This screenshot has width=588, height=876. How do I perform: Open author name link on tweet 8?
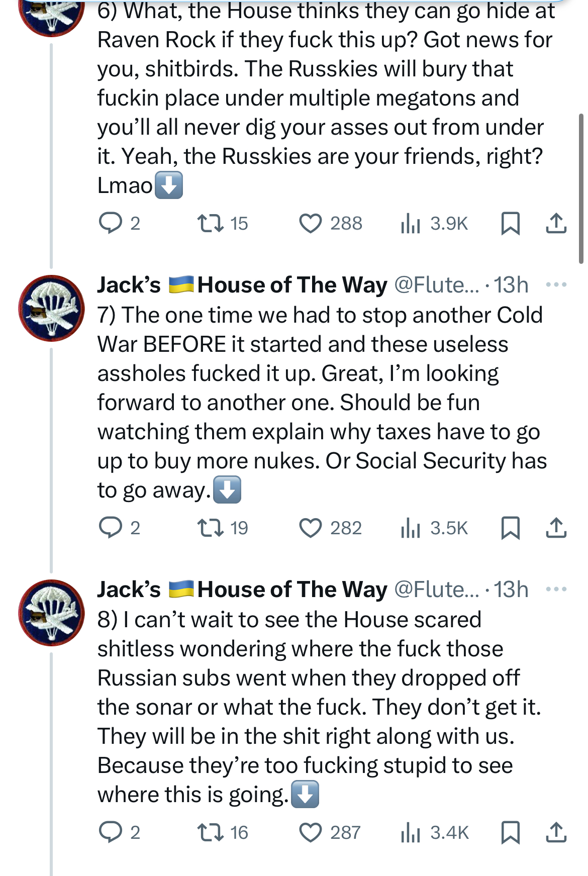tap(242, 590)
